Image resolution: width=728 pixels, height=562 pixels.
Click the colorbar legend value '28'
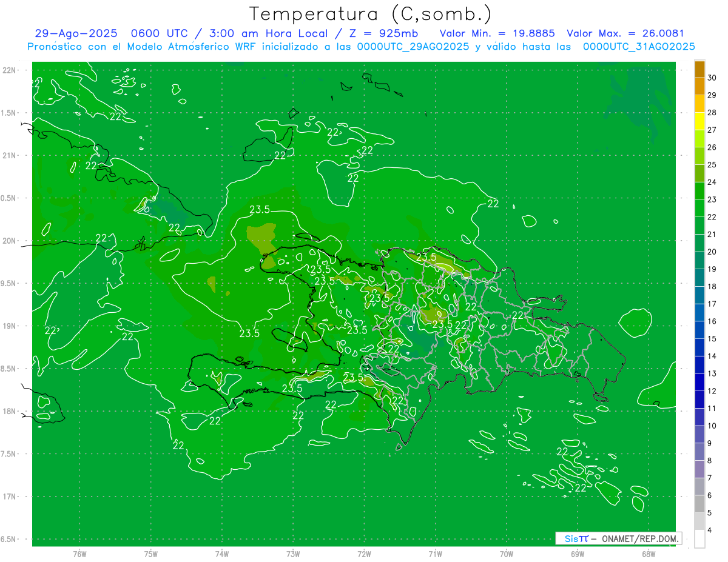point(712,113)
